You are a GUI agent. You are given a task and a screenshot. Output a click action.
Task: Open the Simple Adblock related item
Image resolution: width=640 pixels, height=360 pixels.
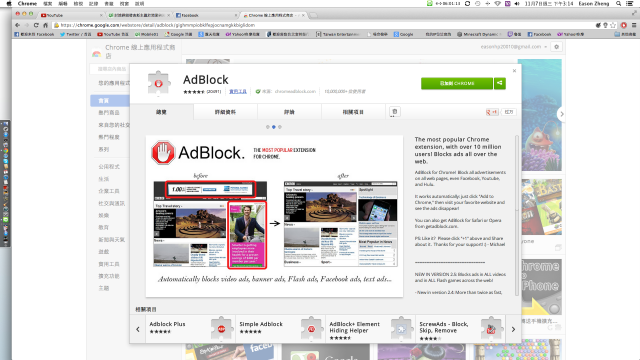coord(280,329)
